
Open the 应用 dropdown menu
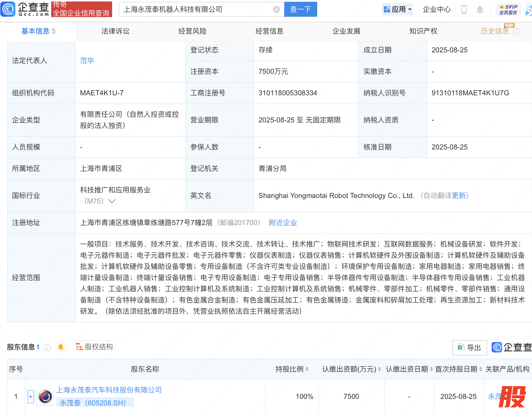tap(398, 9)
